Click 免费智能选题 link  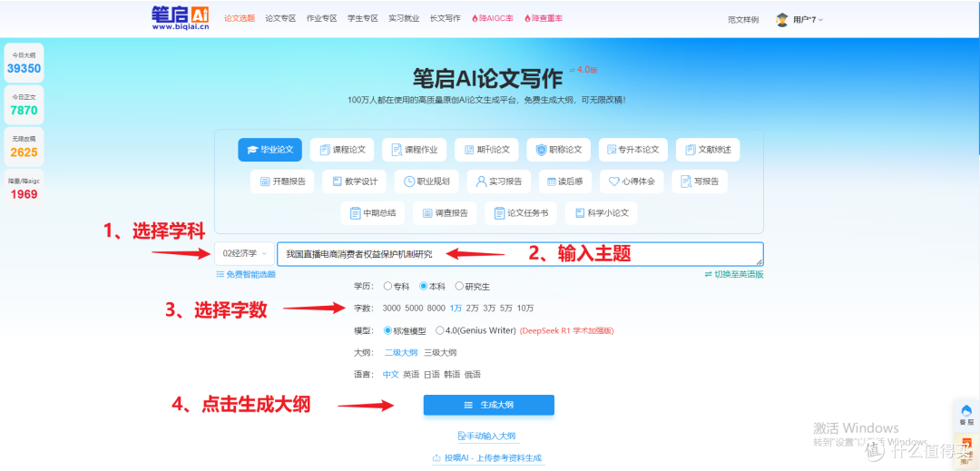coord(246,274)
